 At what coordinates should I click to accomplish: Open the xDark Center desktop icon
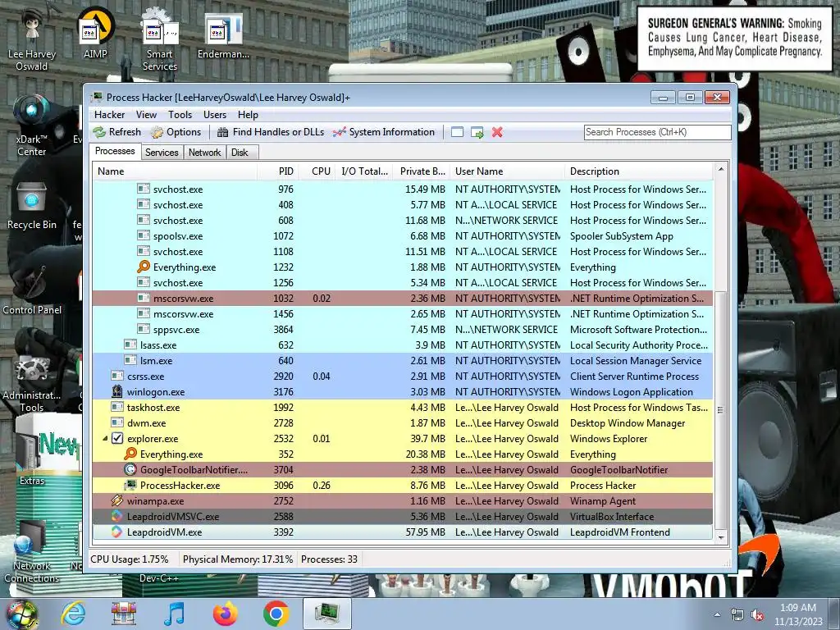tap(32, 125)
